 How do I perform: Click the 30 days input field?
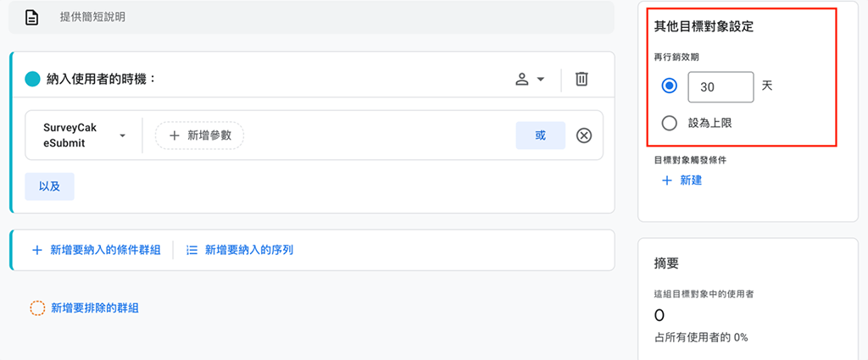click(x=721, y=86)
